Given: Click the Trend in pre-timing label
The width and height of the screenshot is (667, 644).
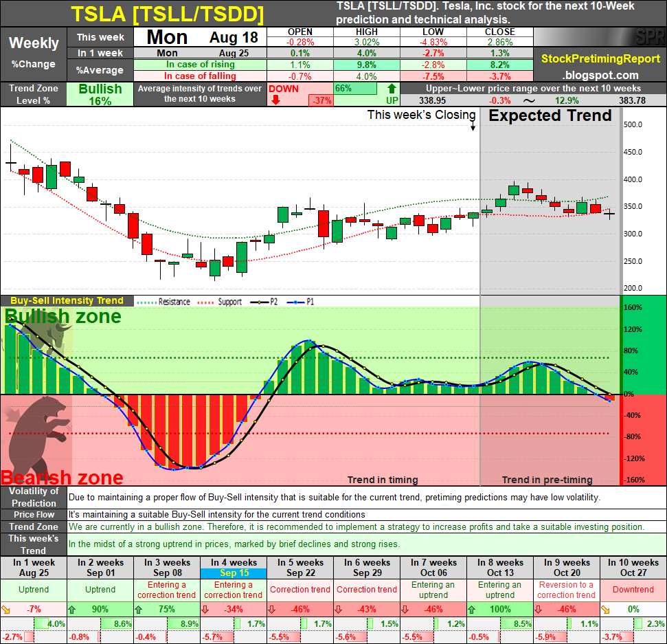Looking at the screenshot, I should tap(547, 480).
